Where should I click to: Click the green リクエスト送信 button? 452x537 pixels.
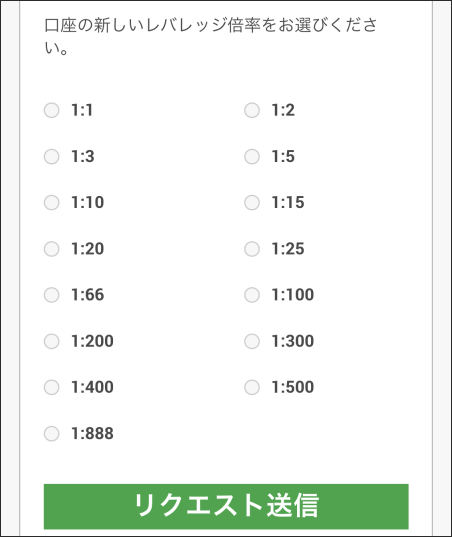(226, 506)
